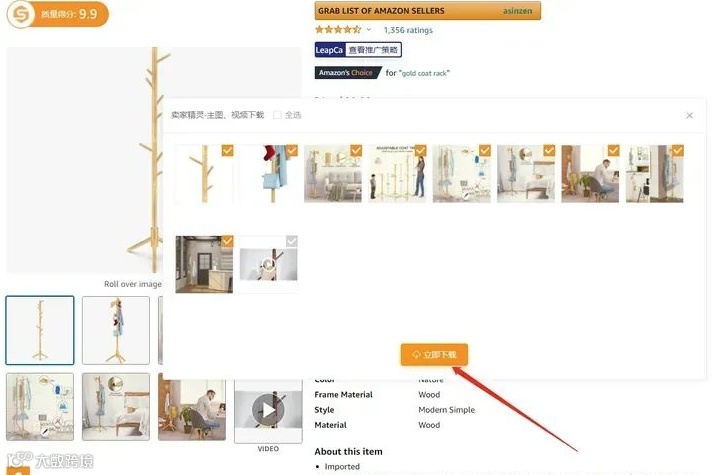Check the video tile checkbox
Viewport: 711px width, 475px height.
292,241
